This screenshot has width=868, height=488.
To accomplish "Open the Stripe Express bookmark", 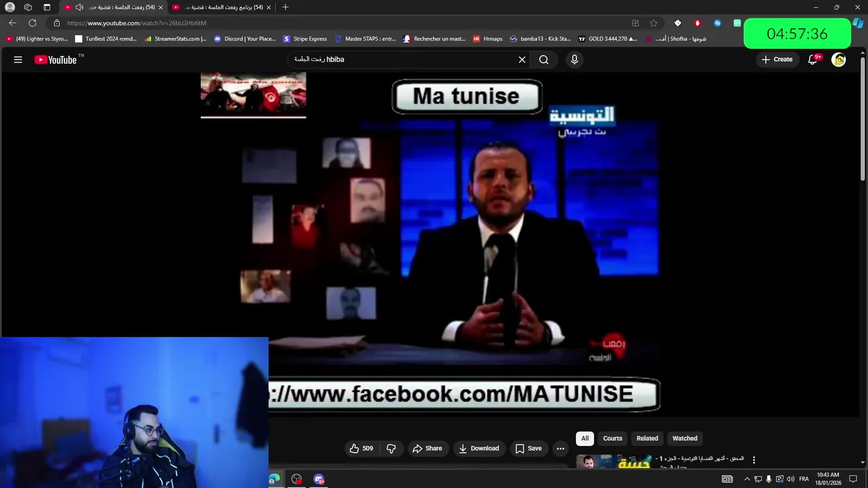I will coord(305,39).
